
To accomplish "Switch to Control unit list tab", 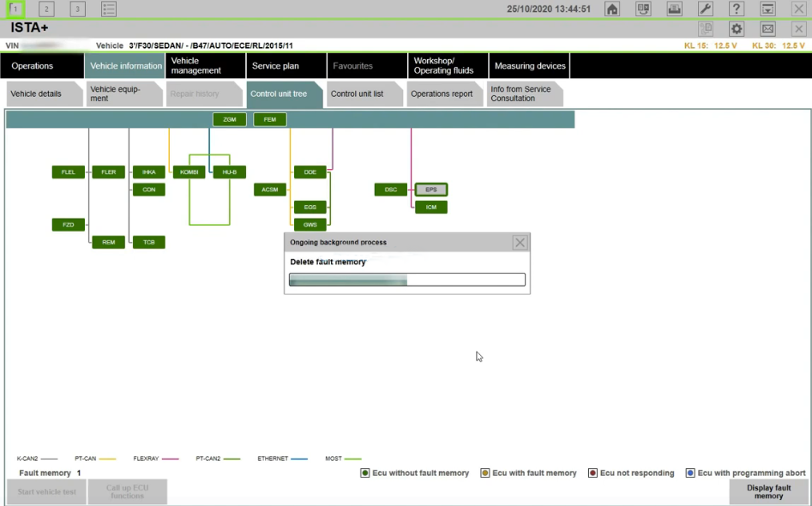I will [x=364, y=93].
